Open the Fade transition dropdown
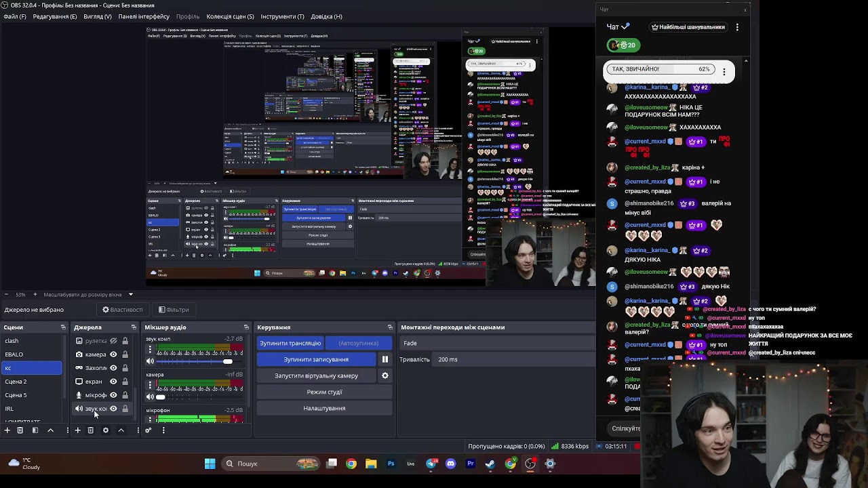 pyautogui.click(x=497, y=343)
